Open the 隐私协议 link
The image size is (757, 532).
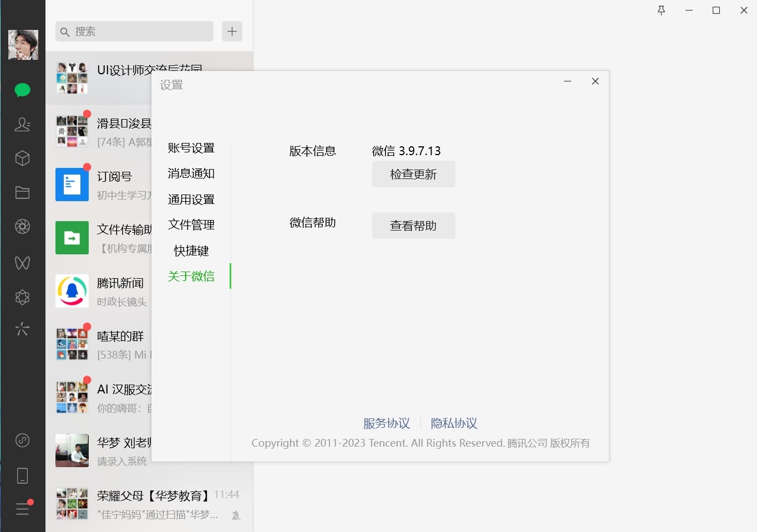point(454,423)
